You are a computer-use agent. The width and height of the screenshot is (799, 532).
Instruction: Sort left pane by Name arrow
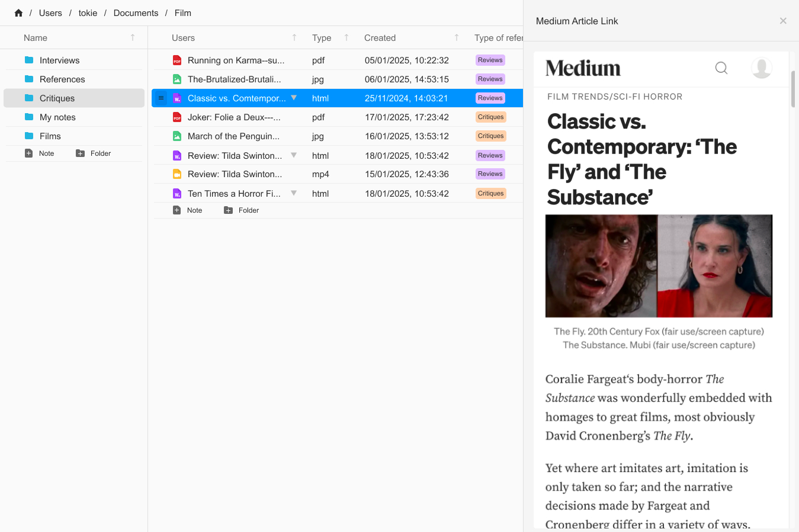click(133, 38)
